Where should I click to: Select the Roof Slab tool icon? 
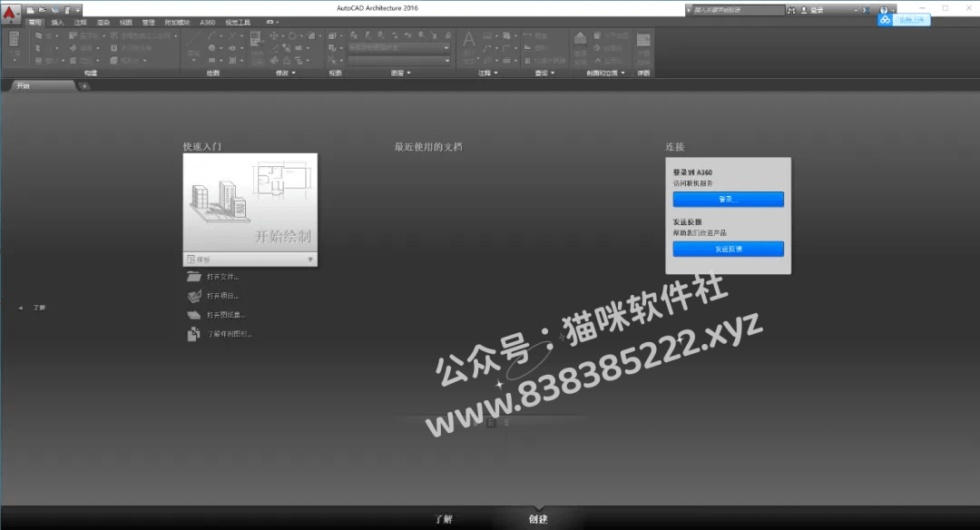tap(73, 35)
